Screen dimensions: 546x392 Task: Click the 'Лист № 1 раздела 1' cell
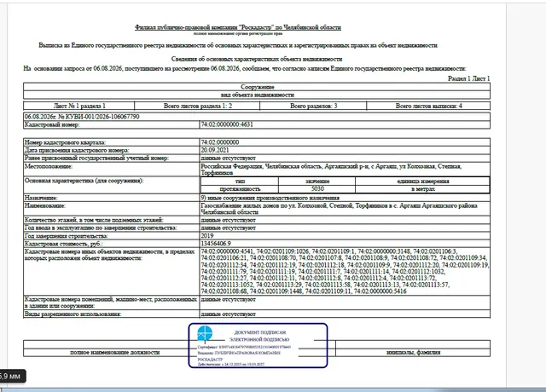coord(79,106)
